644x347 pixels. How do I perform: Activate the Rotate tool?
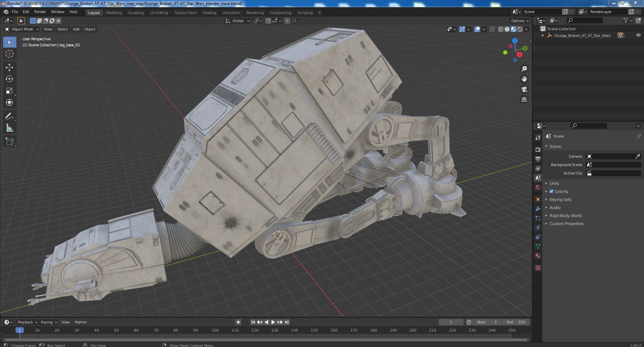pos(9,79)
